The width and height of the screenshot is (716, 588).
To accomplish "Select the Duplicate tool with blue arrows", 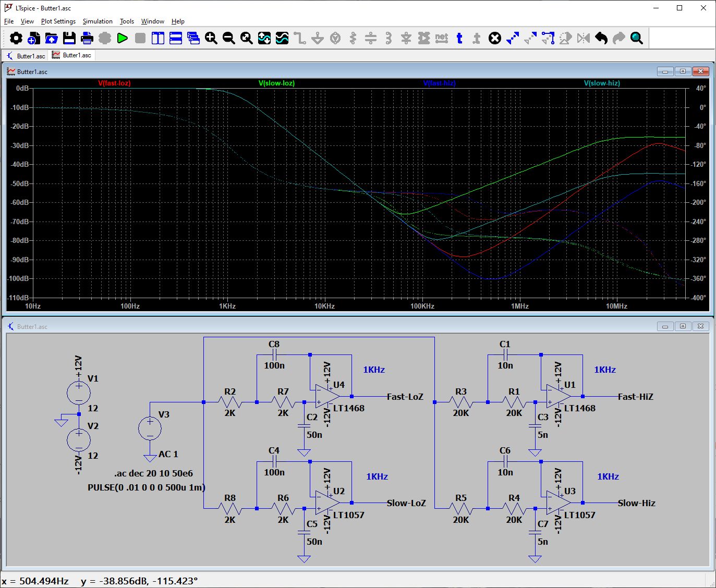I will (513, 38).
